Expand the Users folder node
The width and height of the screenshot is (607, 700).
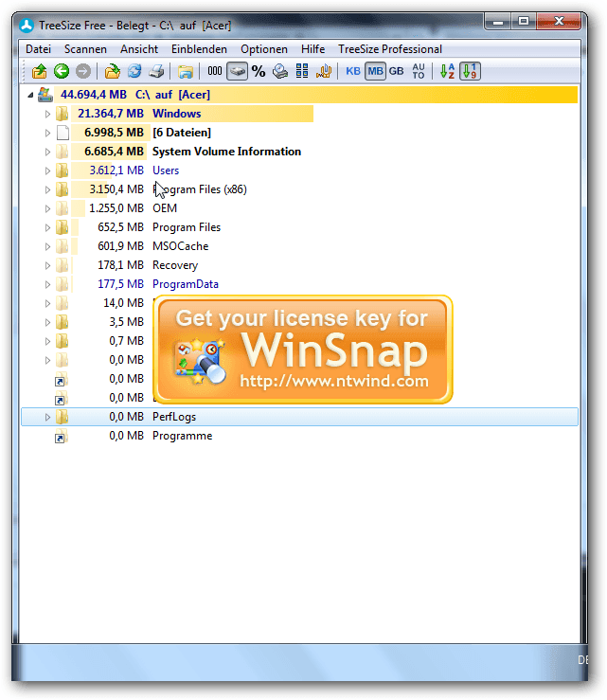[47, 171]
